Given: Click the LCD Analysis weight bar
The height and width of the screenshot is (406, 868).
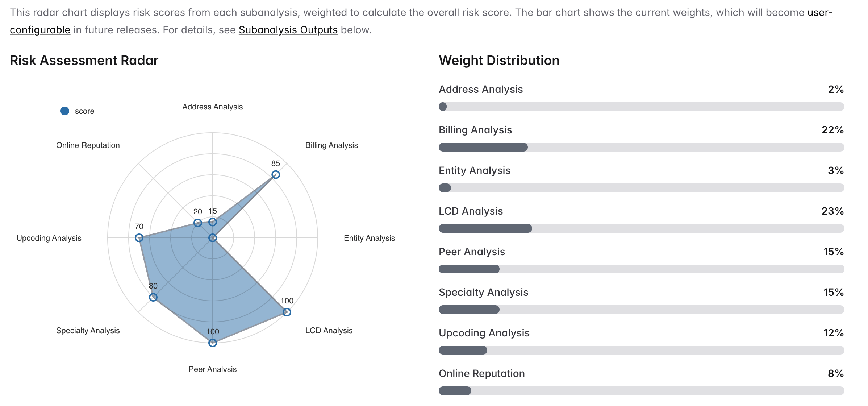Looking at the screenshot, I should pos(641,228).
